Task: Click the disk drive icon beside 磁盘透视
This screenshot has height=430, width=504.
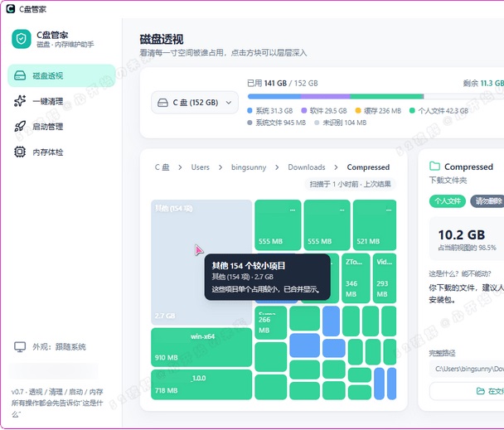Action: pos(20,76)
